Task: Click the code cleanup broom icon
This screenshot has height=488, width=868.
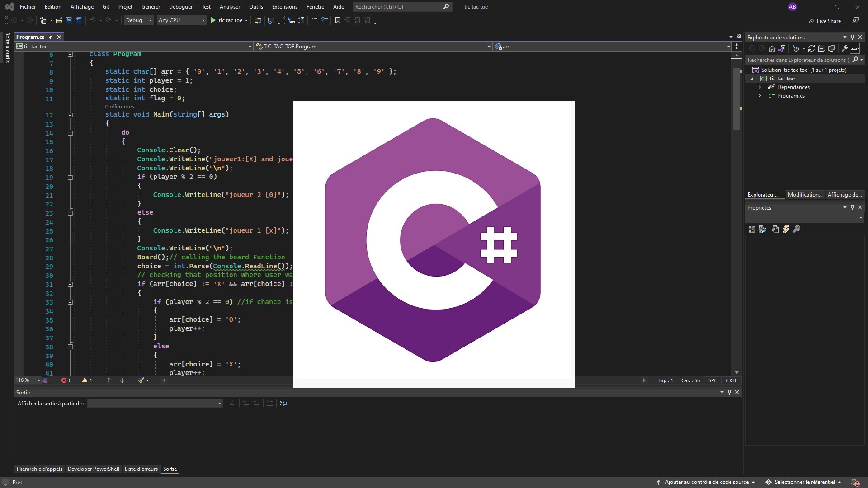Action: coord(141,380)
